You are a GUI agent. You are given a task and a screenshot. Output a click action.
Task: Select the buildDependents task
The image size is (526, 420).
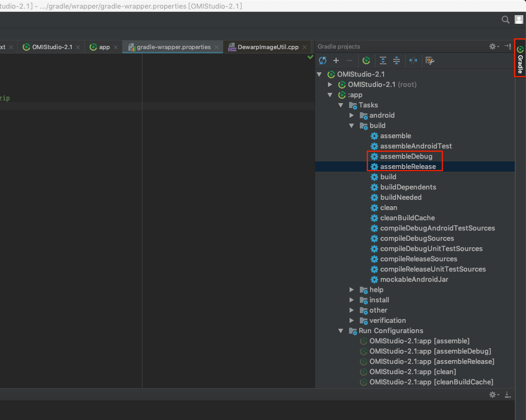click(x=403, y=187)
